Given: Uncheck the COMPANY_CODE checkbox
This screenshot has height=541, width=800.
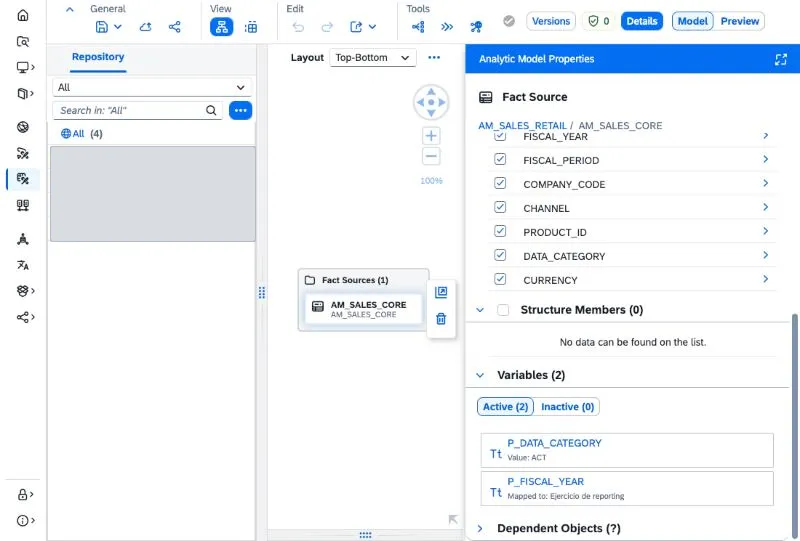Looking at the screenshot, I should (x=500, y=183).
